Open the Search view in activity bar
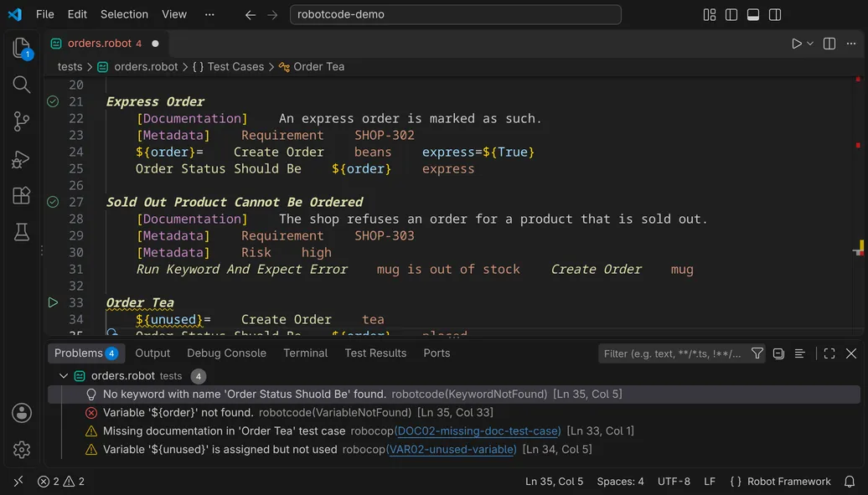Image resolution: width=868 pixels, height=495 pixels. pyautogui.click(x=22, y=84)
